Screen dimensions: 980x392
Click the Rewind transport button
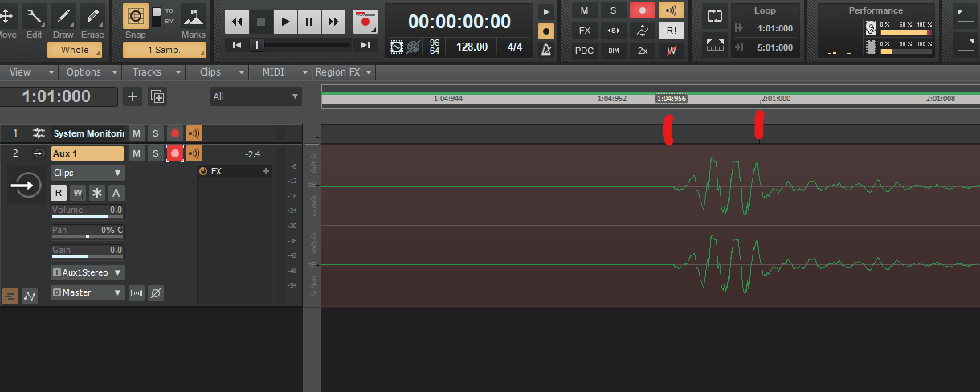(x=236, y=22)
